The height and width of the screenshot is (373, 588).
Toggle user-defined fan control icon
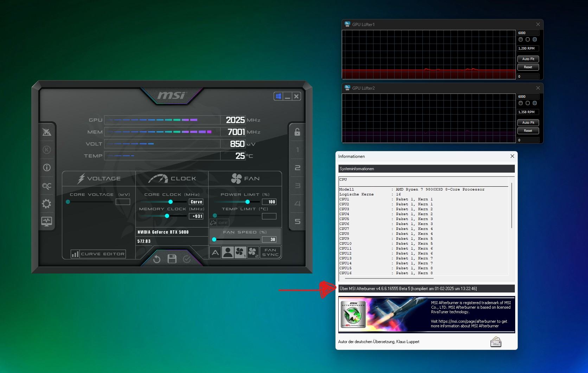[228, 252]
